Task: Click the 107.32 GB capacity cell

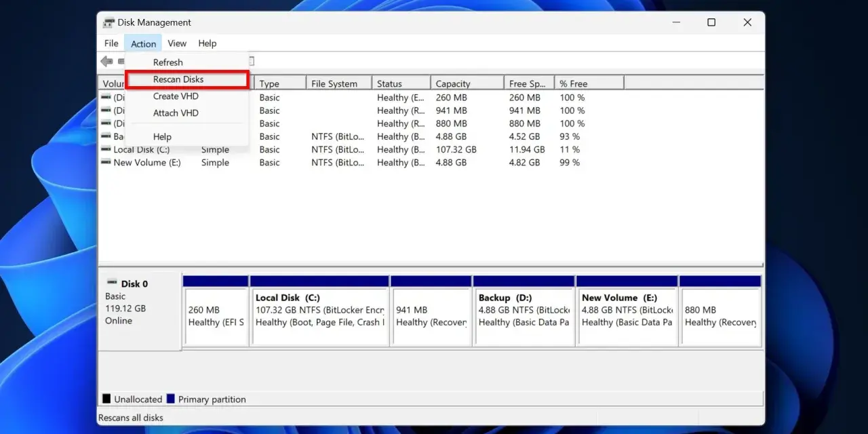Action: 456,149
